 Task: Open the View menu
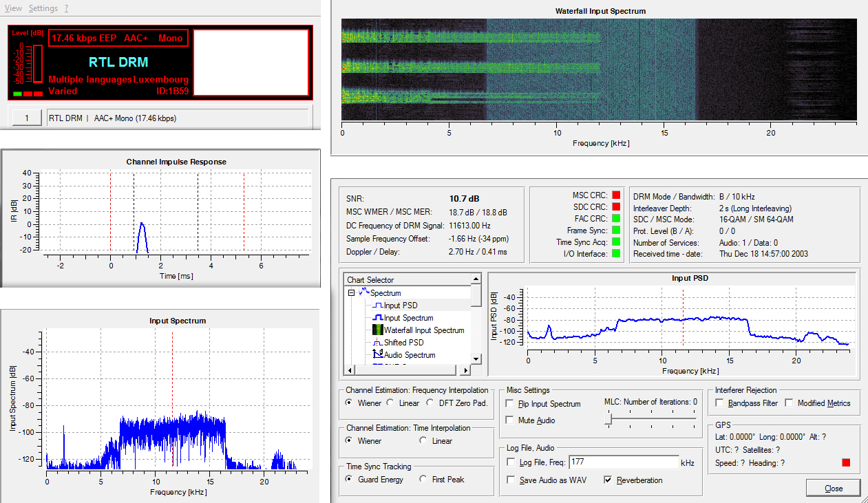pyautogui.click(x=13, y=8)
